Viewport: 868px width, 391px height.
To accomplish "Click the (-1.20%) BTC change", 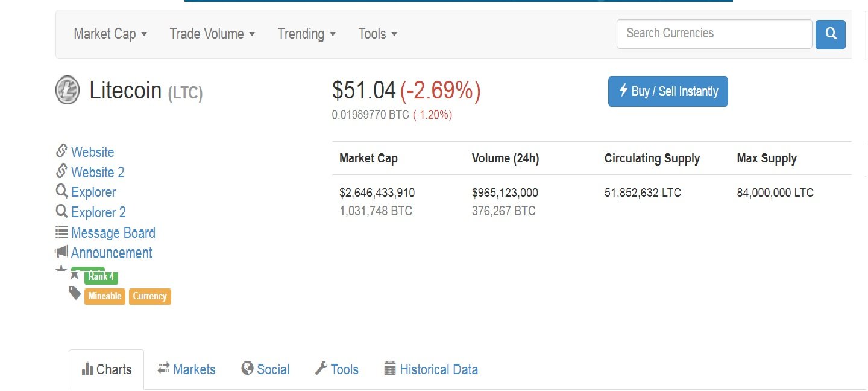I will pyautogui.click(x=432, y=115).
